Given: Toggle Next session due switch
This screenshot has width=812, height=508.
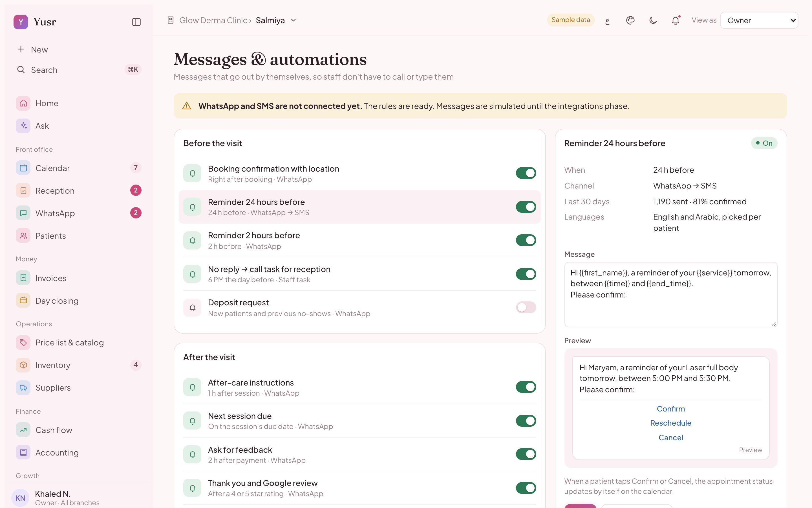Looking at the screenshot, I should (x=526, y=421).
